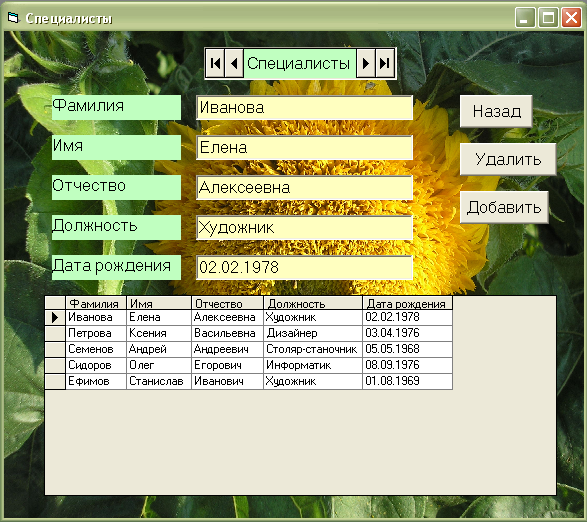Click the Петрова cell in grid
Screen dimensions: 587x522
[x=96, y=333]
